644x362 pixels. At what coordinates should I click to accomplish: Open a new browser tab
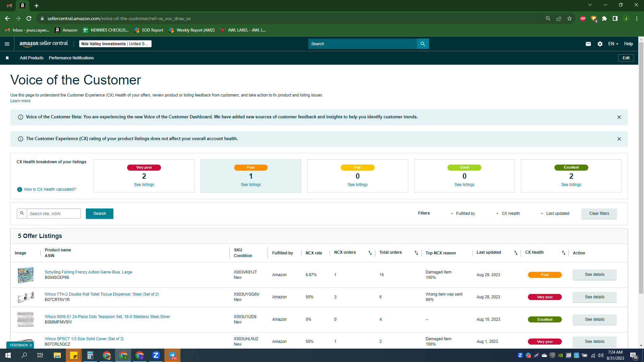37,5
